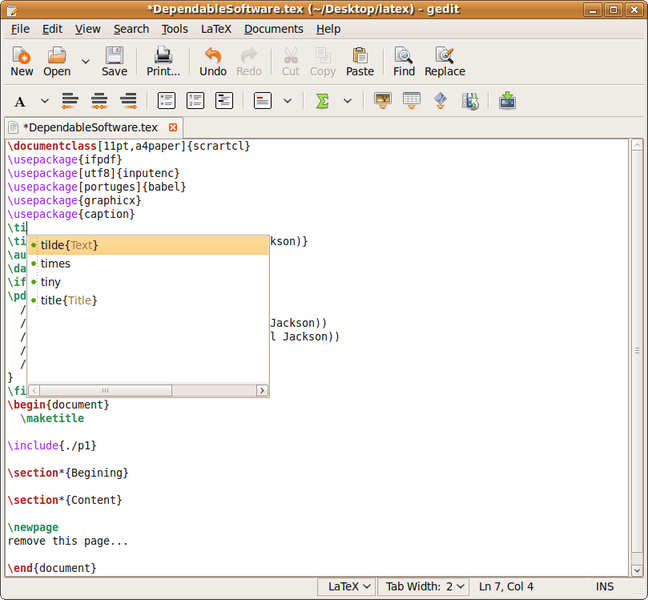Open the LaTeX menu

pyautogui.click(x=215, y=29)
